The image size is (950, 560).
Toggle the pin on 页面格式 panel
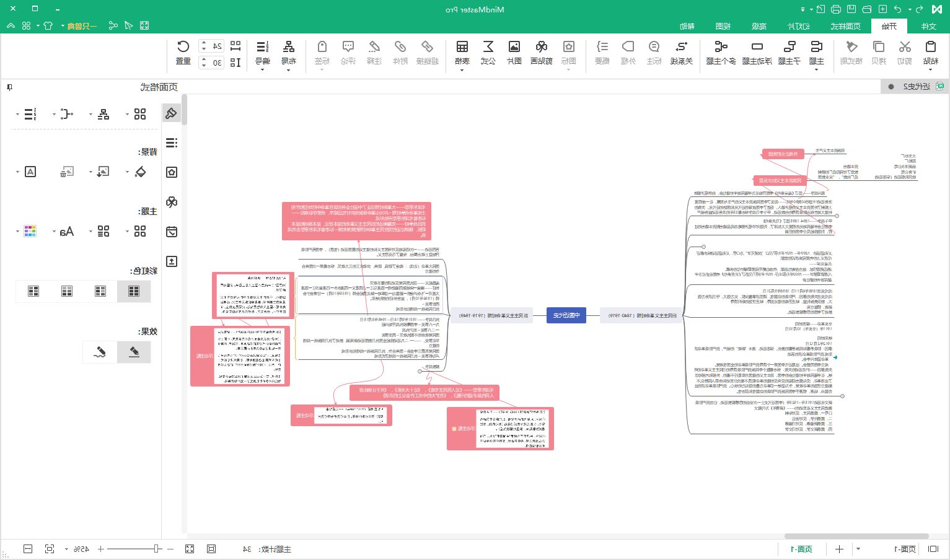coord(9,87)
